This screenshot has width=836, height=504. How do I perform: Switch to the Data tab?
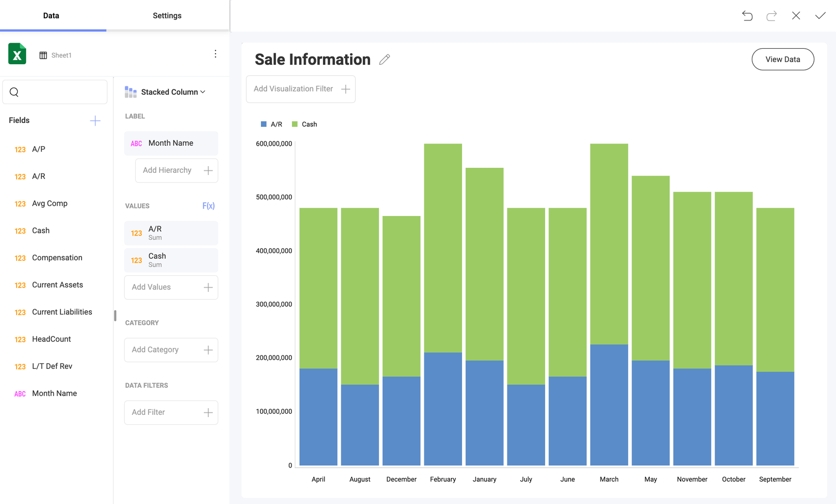(x=51, y=16)
